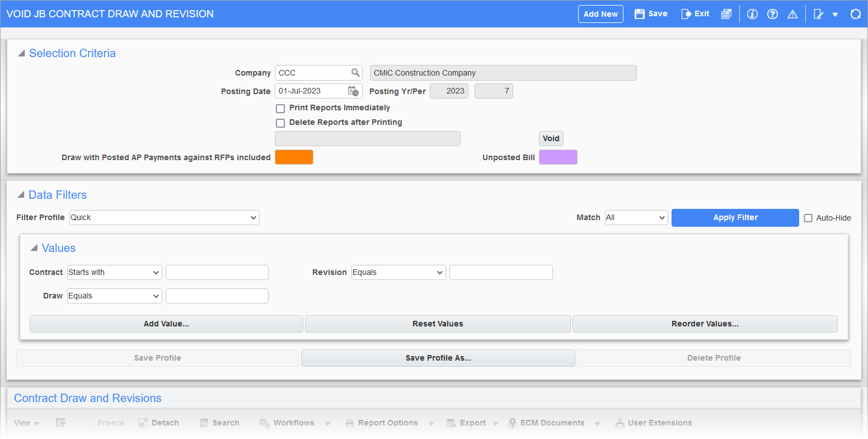
Task: Open the stacked windows icon in header
Action: 726,14
